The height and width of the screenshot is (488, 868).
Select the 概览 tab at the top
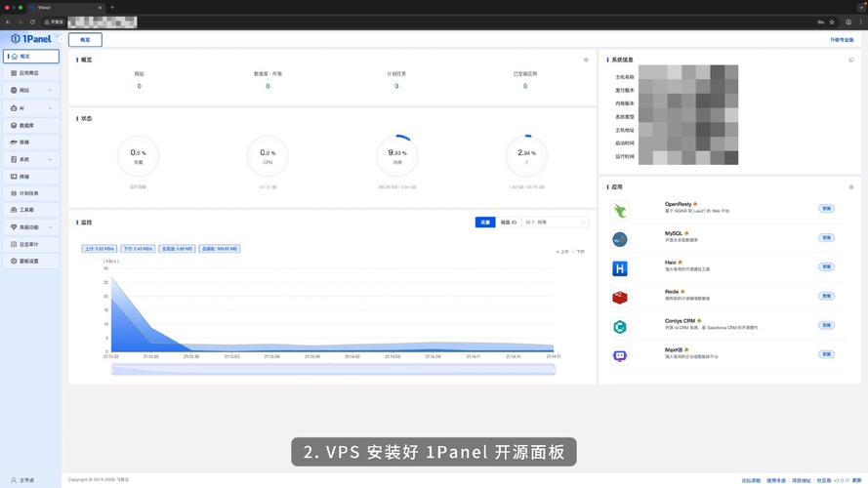pyautogui.click(x=85, y=40)
